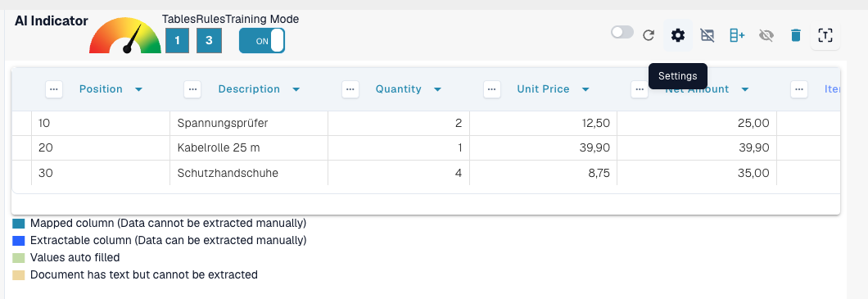Open the ellipsis menu for Net Amount column
Viewport: 868px width, 299px height.
[x=640, y=89]
